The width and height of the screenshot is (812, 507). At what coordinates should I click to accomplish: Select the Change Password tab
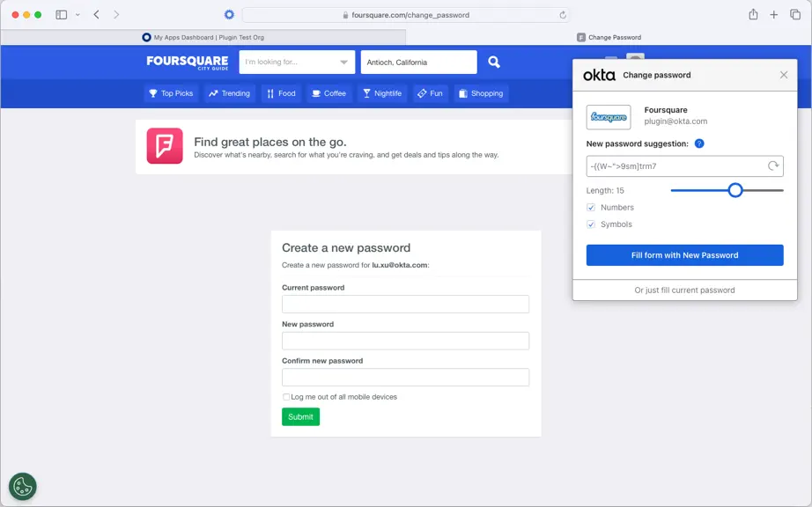pyautogui.click(x=609, y=37)
